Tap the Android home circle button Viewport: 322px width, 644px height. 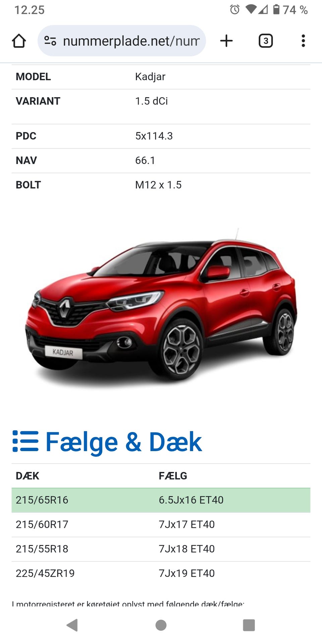pos(161,625)
